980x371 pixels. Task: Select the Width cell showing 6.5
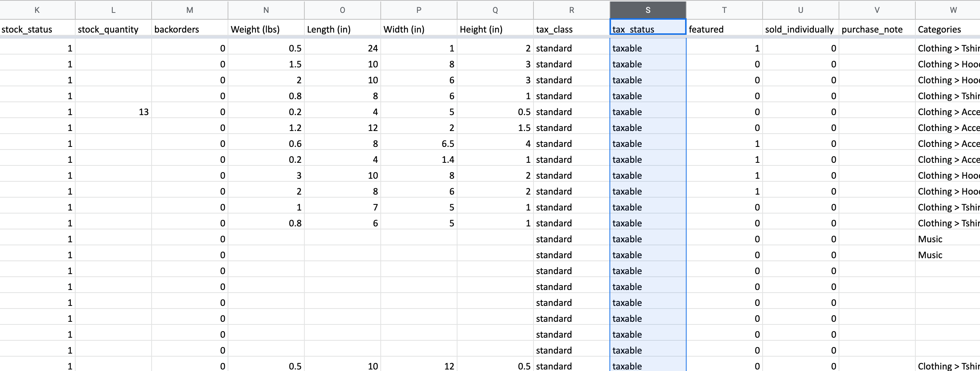point(419,143)
